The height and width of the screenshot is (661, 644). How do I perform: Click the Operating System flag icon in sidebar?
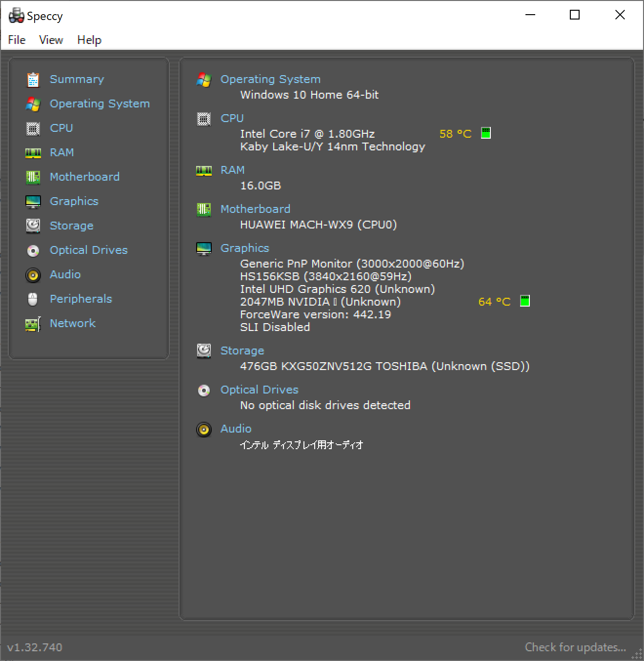[33, 103]
